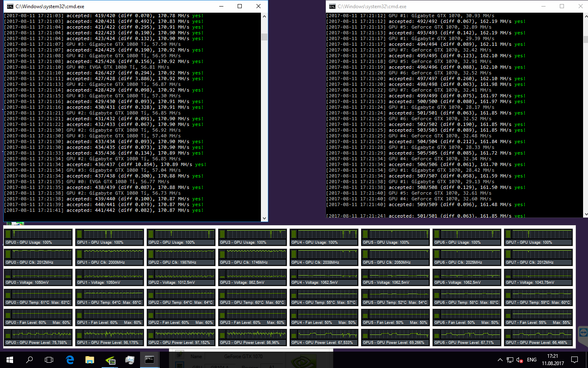
Task: Click the GPU7 GPU Power Level bar meter
Action: [x=508, y=334]
